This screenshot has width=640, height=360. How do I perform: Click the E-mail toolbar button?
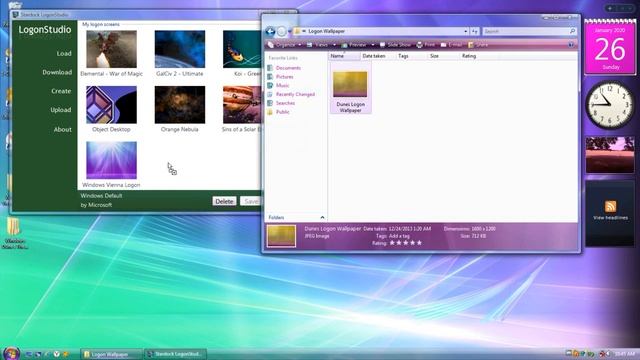pos(451,45)
